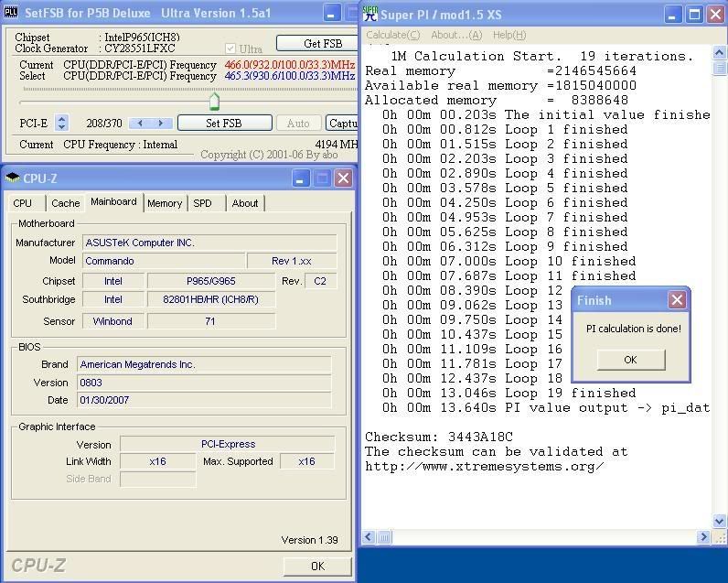Click the Set FSB button
This screenshot has height=583, width=728.
[x=225, y=124]
